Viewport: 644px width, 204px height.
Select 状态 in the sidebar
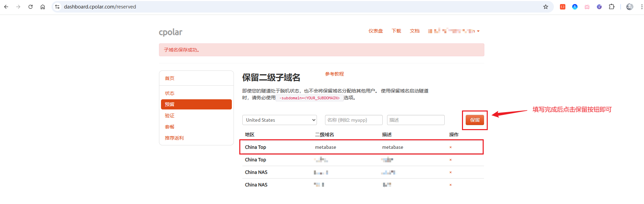(169, 93)
